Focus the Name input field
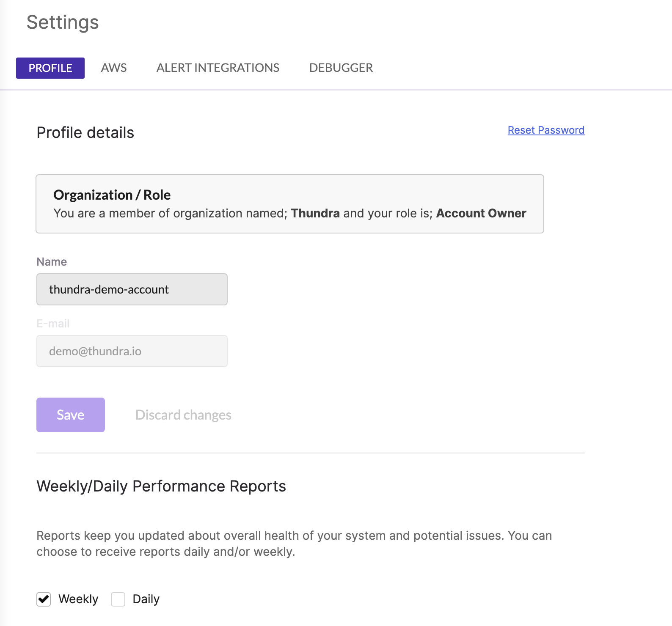Image resolution: width=672 pixels, height=626 pixels. (x=132, y=289)
